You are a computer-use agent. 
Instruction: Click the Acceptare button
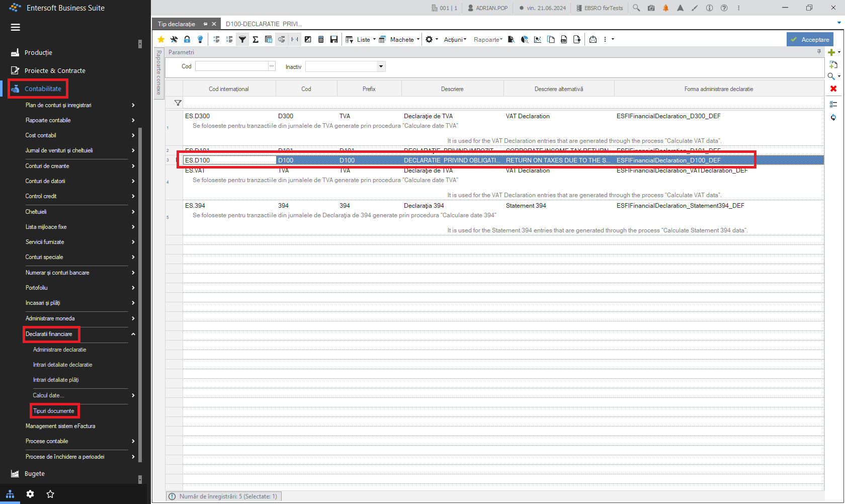click(810, 39)
